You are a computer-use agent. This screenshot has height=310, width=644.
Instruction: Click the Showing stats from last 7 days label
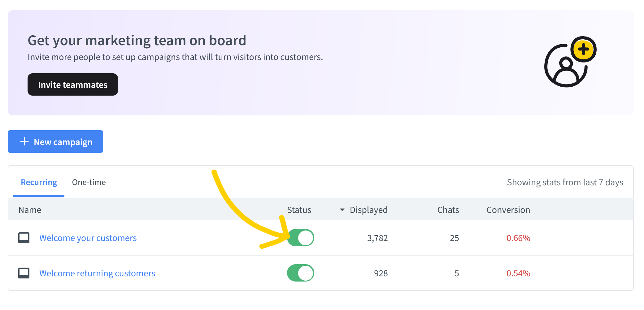click(x=565, y=182)
